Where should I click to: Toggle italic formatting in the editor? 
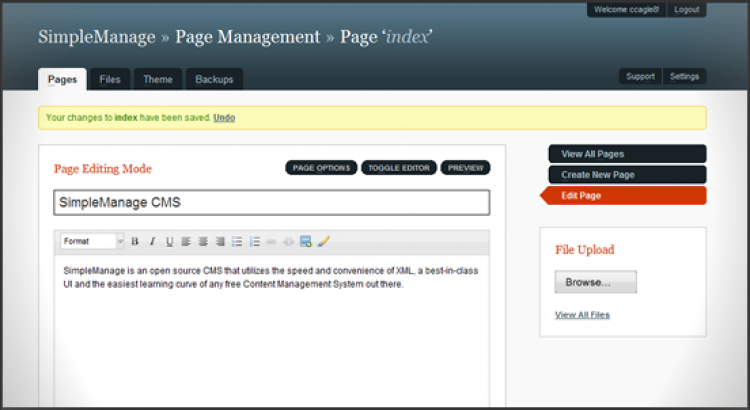(x=153, y=242)
